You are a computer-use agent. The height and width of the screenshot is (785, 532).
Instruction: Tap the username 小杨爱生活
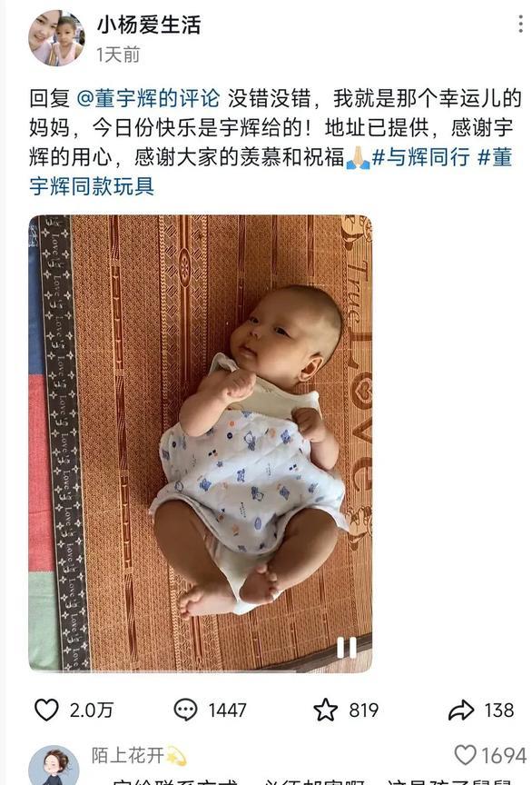(149, 25)
